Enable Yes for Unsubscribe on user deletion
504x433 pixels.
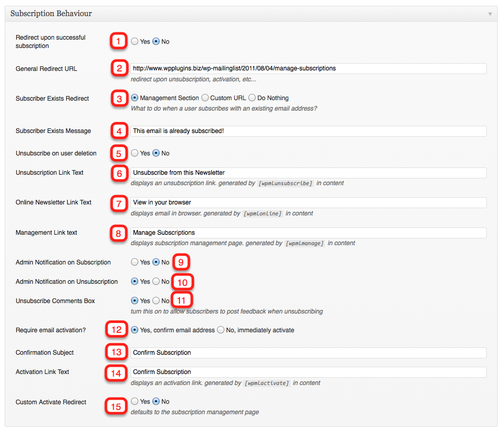pos(135,153)
